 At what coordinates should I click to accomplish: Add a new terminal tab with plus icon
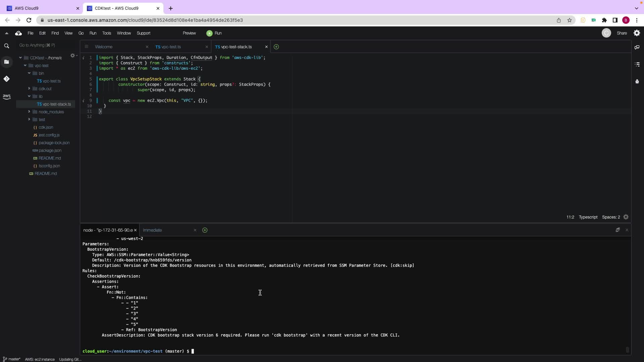point(205,230)
